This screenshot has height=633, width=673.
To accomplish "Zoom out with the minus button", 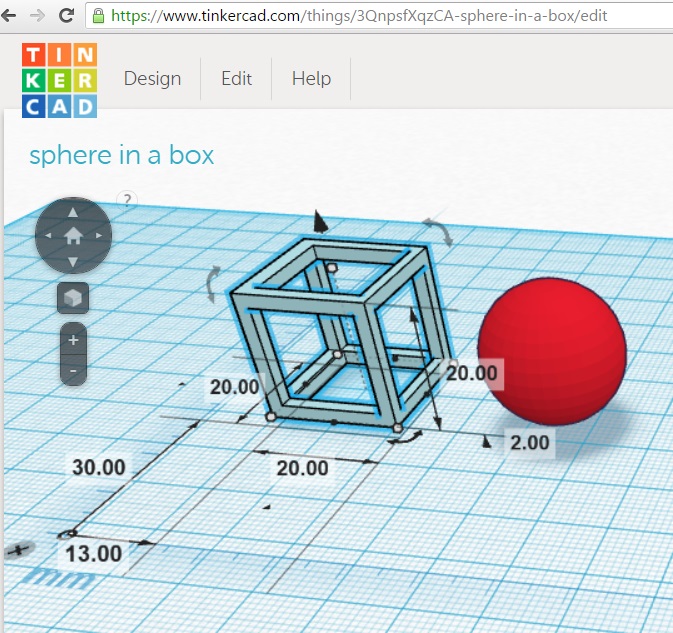I will (73, 371).
